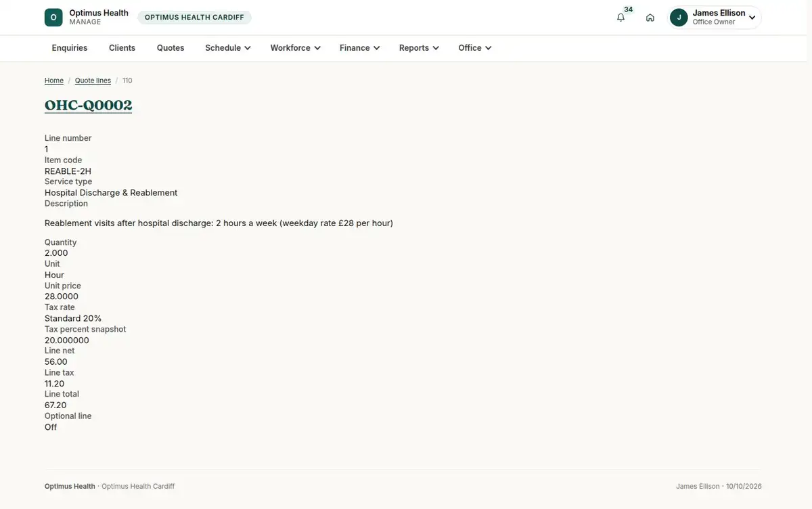This screenshot has height=509, width=812.
Task: Click the Optimus Health logo icon
Action: click(53, 18)
